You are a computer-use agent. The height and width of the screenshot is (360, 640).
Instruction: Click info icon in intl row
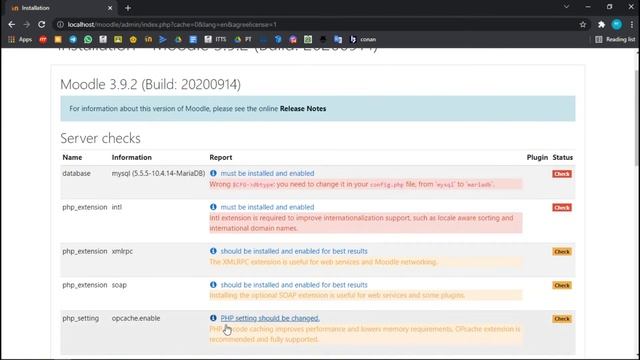(213, 207)
